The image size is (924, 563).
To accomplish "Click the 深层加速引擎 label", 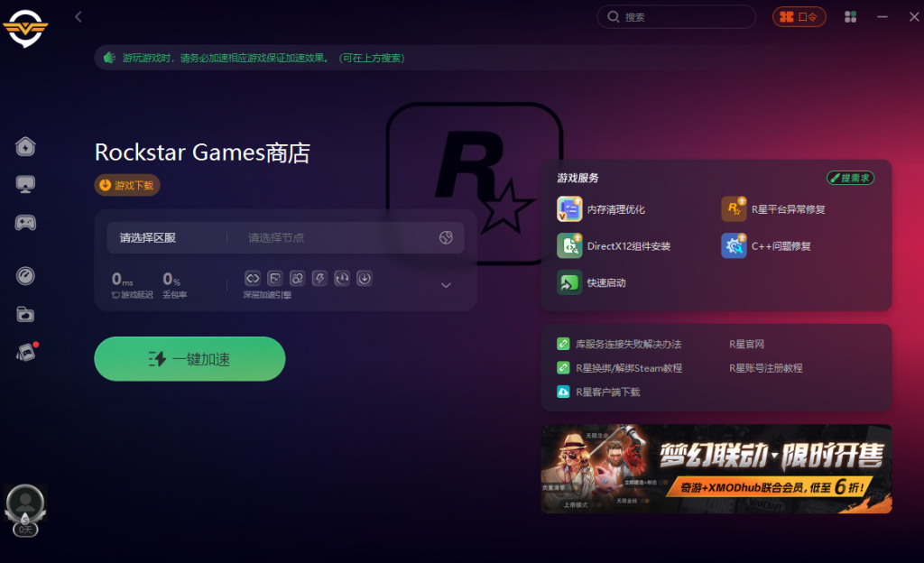I will (267, 295).
